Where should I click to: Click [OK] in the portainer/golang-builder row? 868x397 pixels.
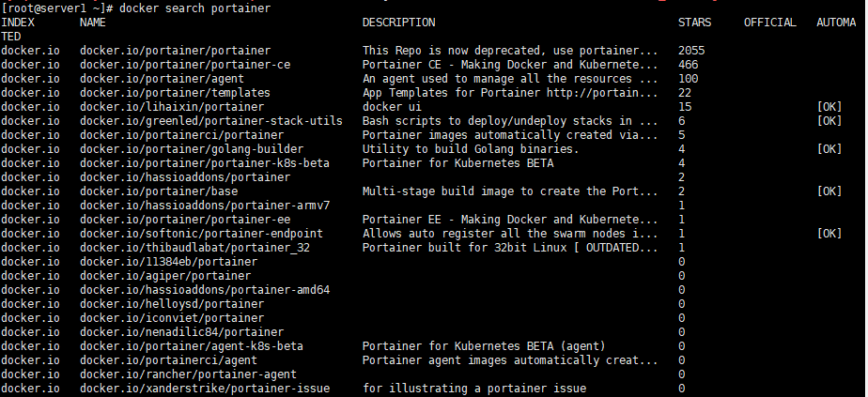pos(829,149)
